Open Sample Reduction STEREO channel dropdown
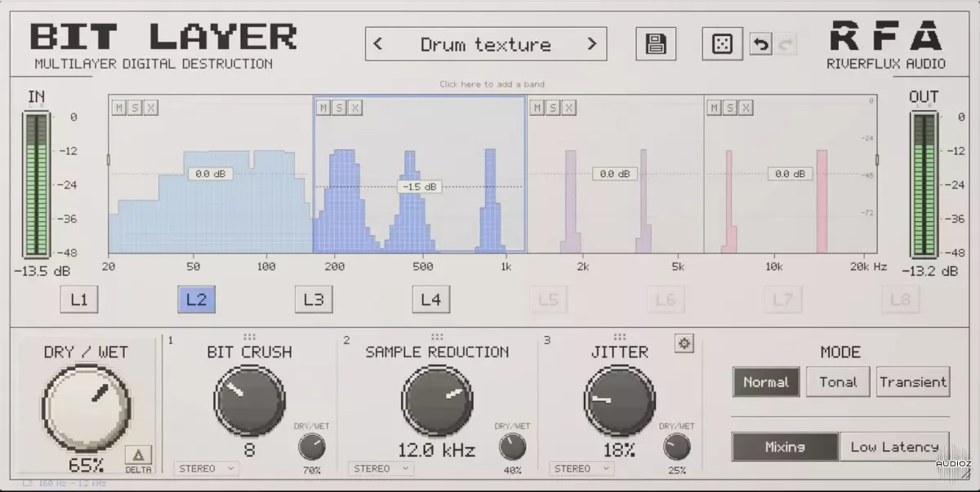The width and height of the screenshot is (980, 492). 381,468
